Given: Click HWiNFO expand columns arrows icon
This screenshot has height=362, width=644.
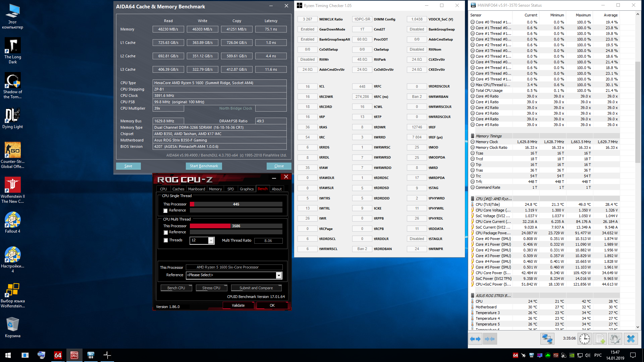Looking at the screenshot, I should [475, 339].
